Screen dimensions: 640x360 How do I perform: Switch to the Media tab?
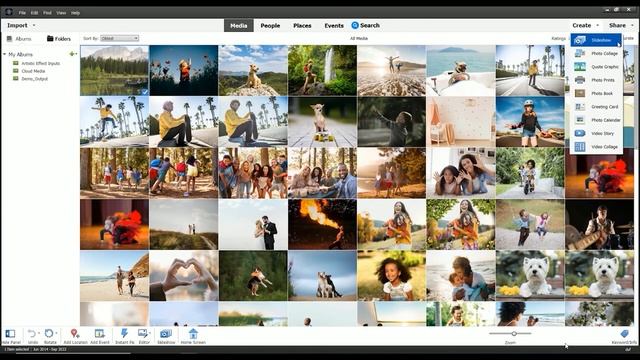click(x=239, y=25)
